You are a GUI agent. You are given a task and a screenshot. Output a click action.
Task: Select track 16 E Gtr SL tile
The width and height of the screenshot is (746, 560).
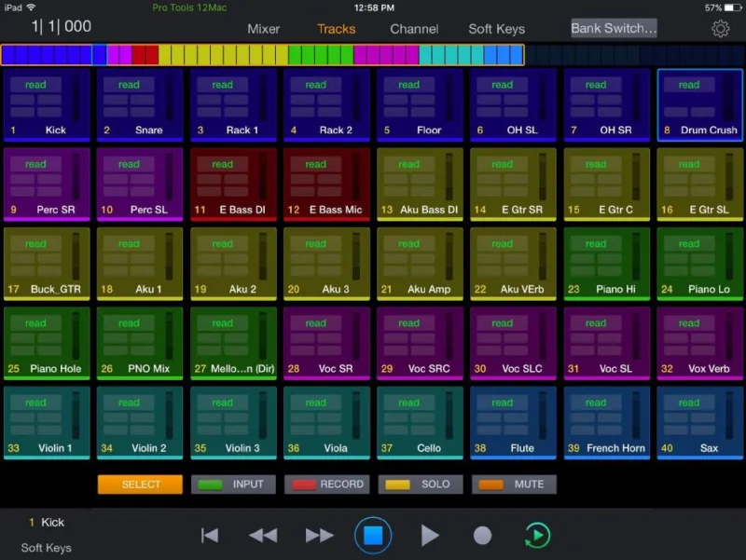pos(700,184)
